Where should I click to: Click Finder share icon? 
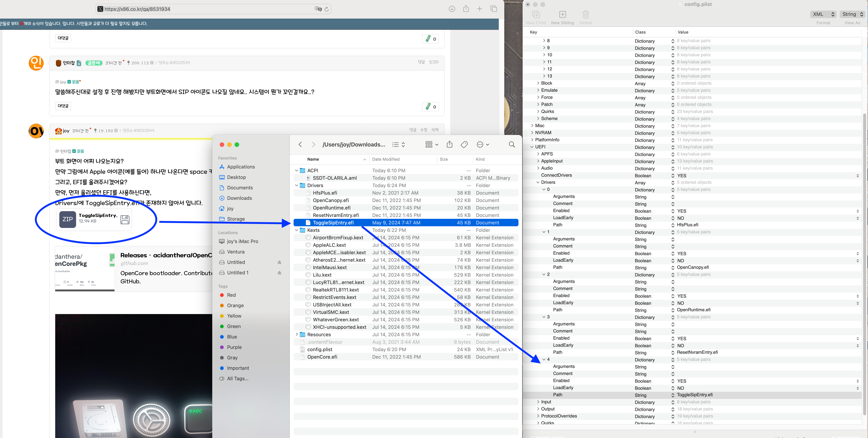(x=449, y=144)
